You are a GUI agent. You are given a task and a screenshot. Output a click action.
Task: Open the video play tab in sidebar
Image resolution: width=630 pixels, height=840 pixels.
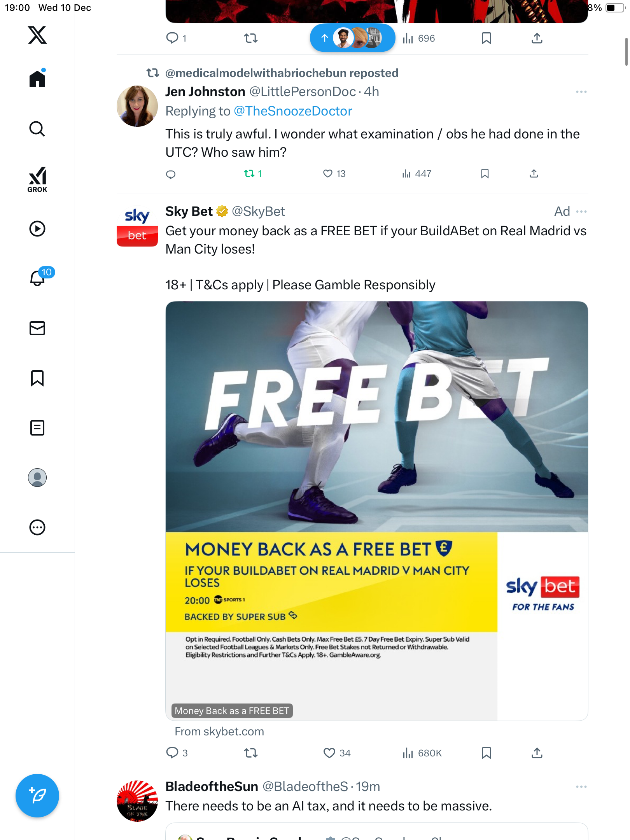tap(37, 229)
